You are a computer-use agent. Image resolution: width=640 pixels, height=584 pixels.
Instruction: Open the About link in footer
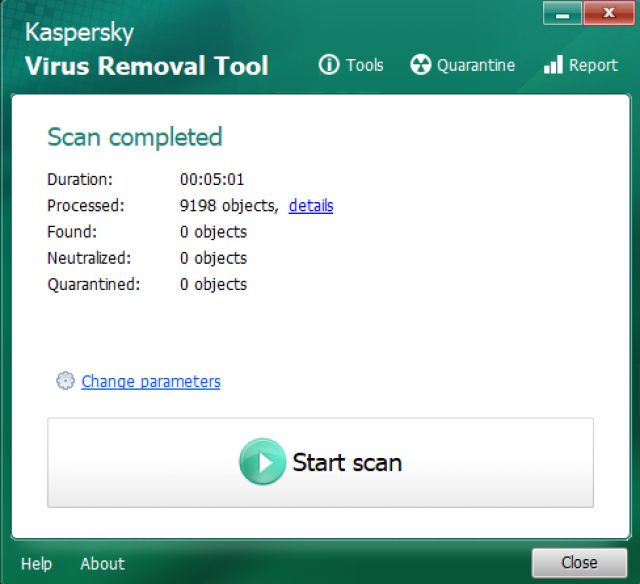click(x=102, y=564)
